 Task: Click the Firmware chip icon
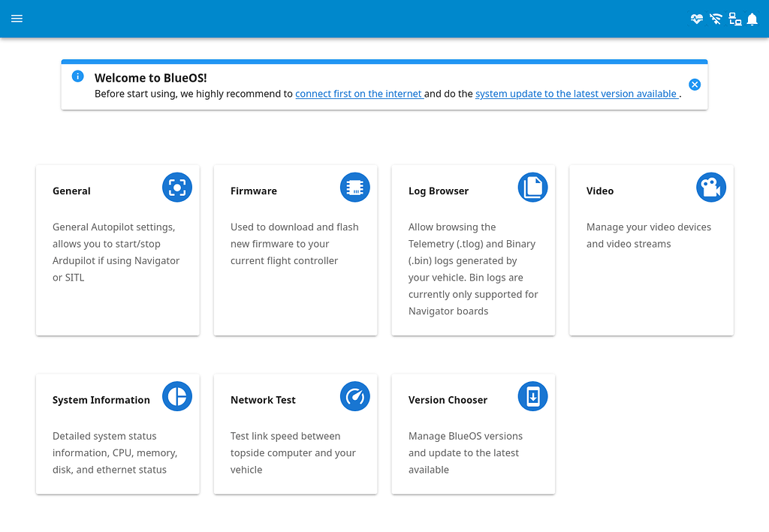(x=355, y=187)
